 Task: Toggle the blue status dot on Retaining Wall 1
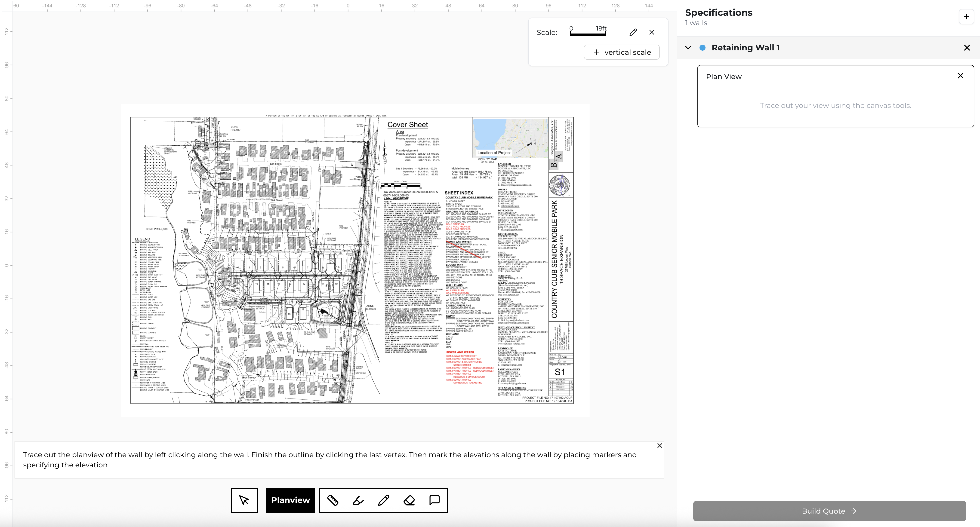703,48
